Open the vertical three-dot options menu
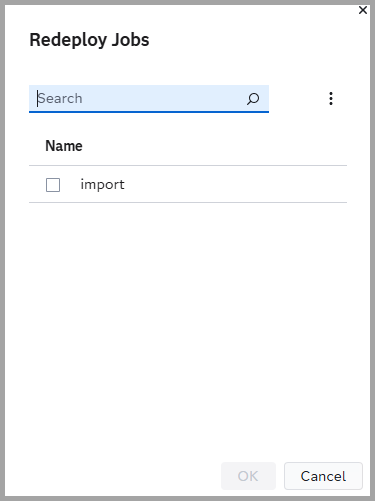 click(x=331, y=99)
